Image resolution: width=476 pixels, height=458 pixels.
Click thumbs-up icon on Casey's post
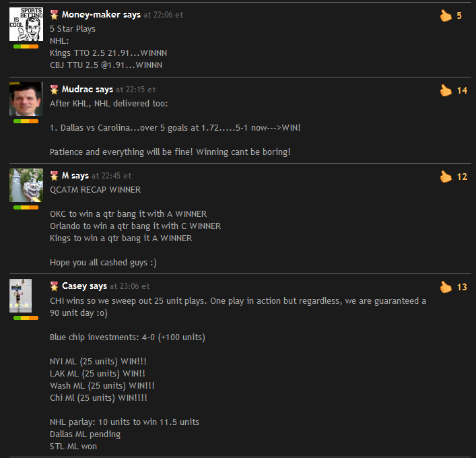[446, 287]
